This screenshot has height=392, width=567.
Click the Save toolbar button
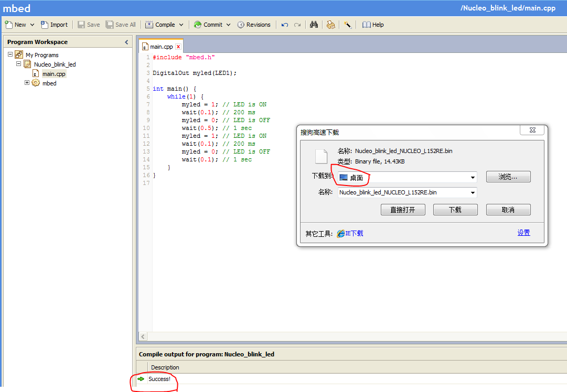click(89, 25)
